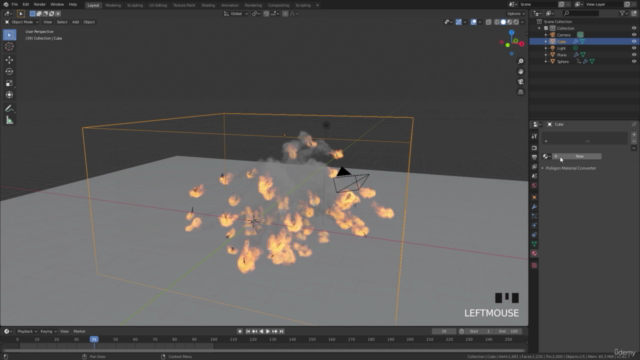Hide the Plane object in outliner

point(634,55)
